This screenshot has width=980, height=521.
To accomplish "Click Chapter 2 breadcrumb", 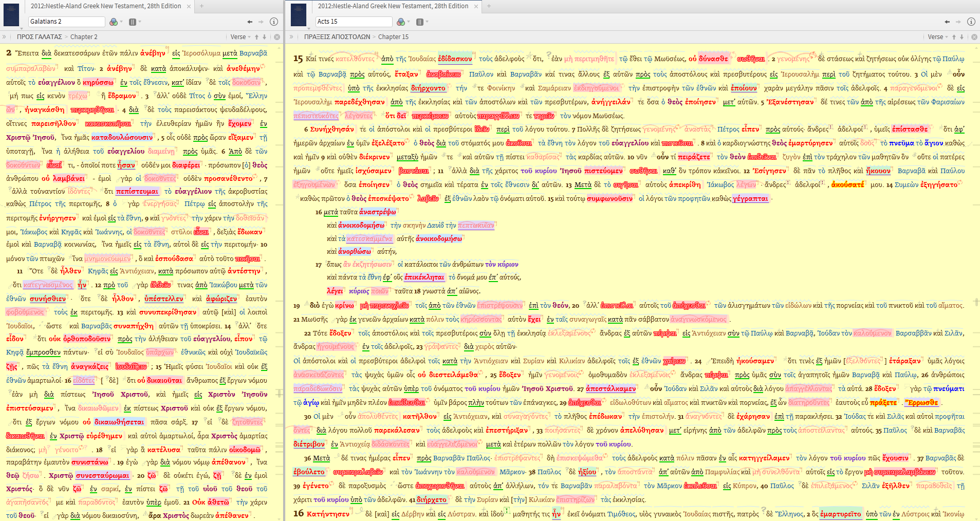I will pos(84,37).
